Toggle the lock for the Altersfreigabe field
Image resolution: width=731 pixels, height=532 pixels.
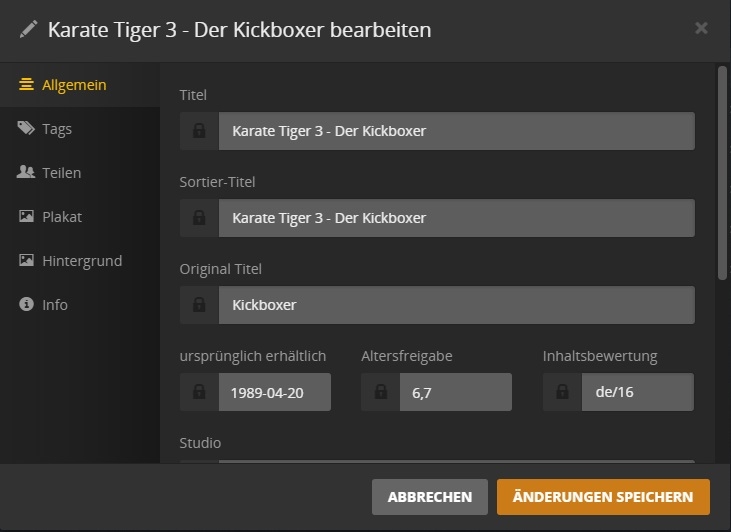[380, 392]
